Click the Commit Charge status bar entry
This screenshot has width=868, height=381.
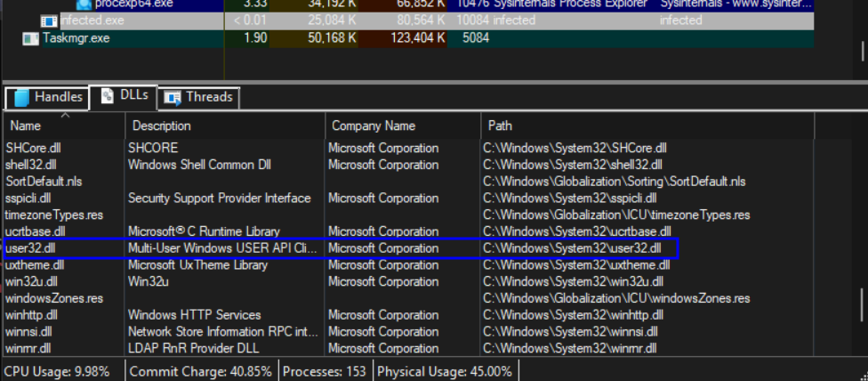point(201,371)
